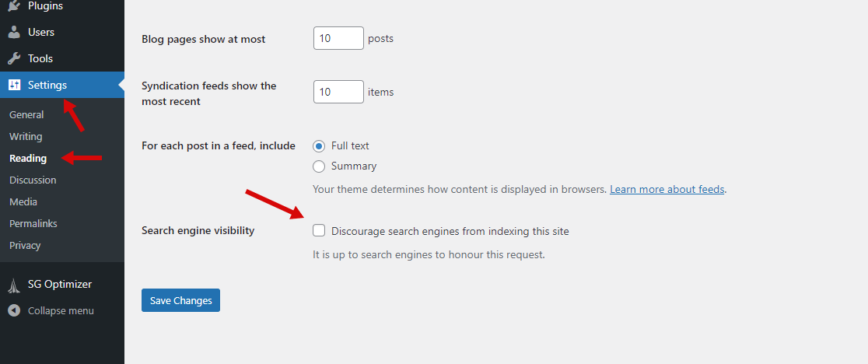Follow the Learn more about feeds link
This screenshot has height=364, width=868.
(x=667, y=189)
